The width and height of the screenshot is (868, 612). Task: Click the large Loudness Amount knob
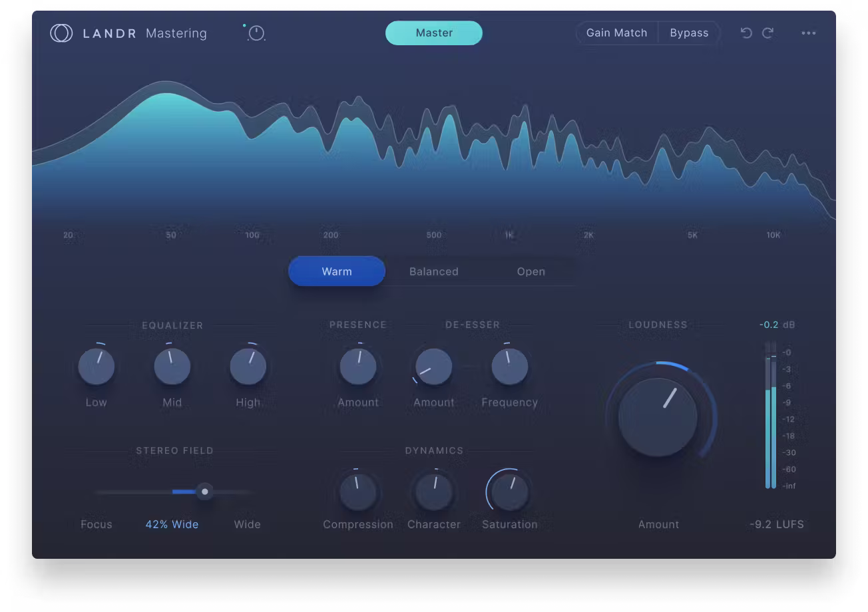click(658, 418)
